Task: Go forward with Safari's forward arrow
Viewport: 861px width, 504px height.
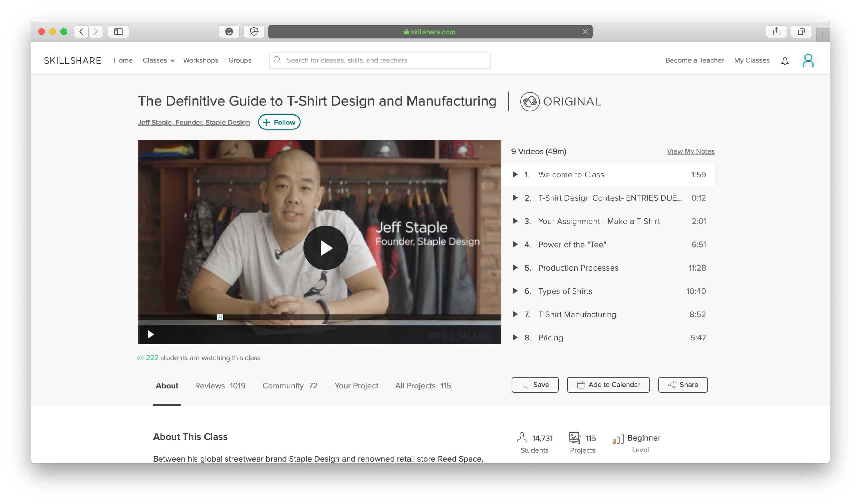Action: 96,32
